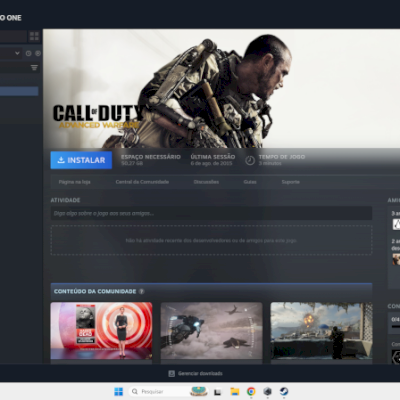Screen dimensions: 400x400
Task: Click the recent activity clock icon
Action: (29, 53)
